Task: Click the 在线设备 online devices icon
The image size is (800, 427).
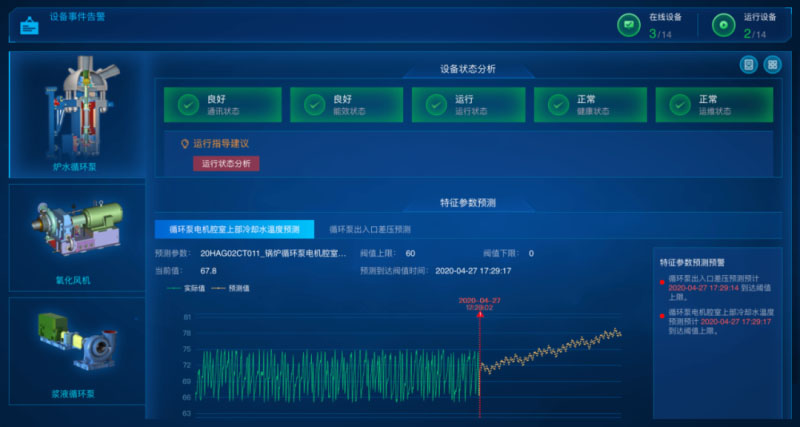Action: [x=628, y=25]
